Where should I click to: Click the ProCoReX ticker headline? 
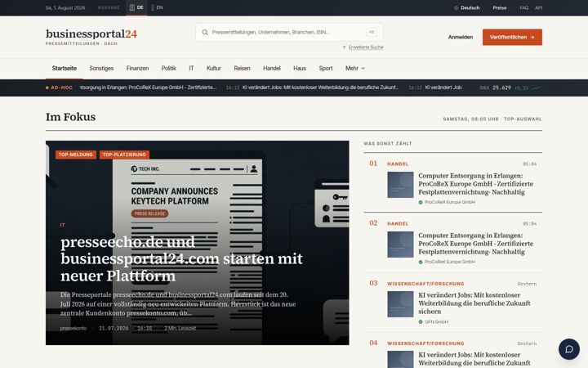click(x=148, y=88)
